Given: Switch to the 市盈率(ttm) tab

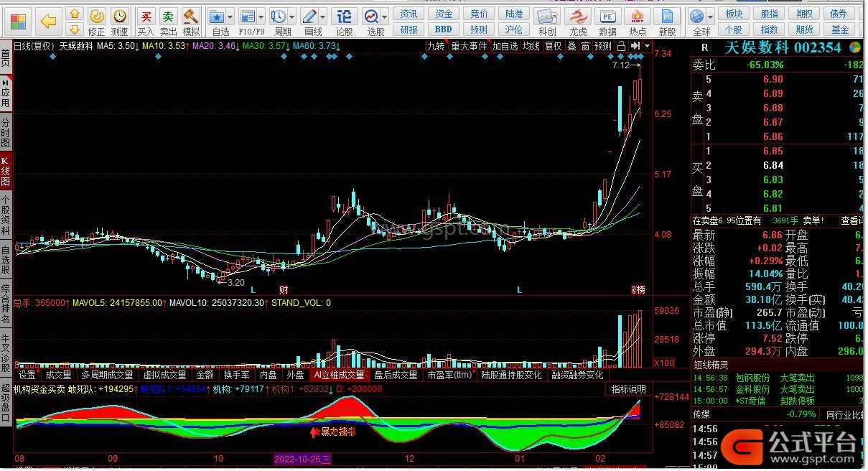Looking at the screenshot, I should pyautogui.click(x=450, y=375).
